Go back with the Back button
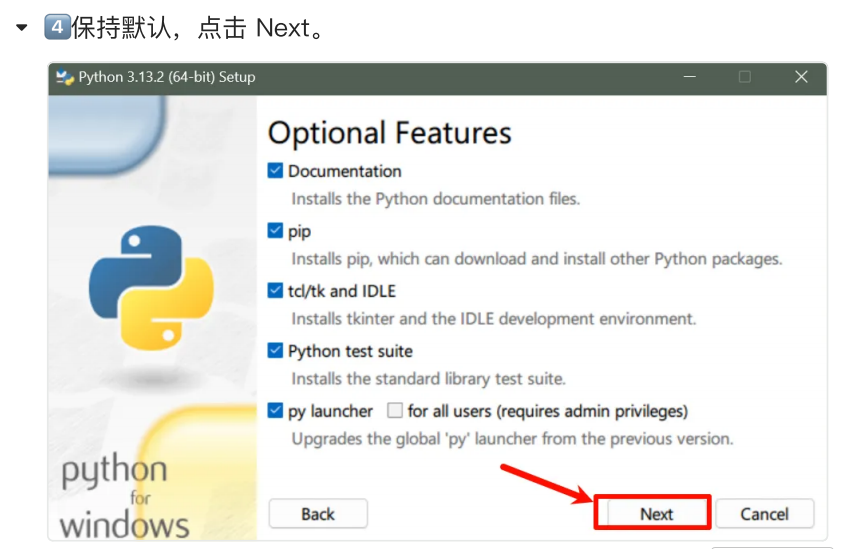The width and height of the screenshot is (867, 549). click(x=318, y=514)
